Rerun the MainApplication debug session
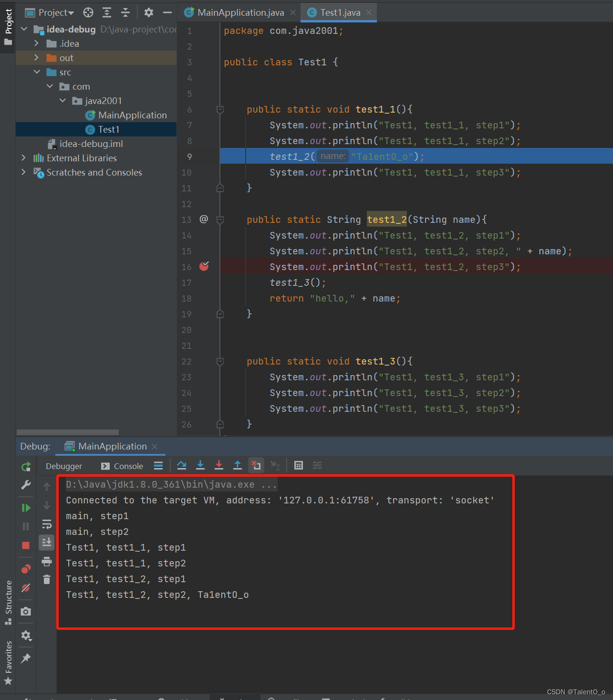 tap(26, 466)
